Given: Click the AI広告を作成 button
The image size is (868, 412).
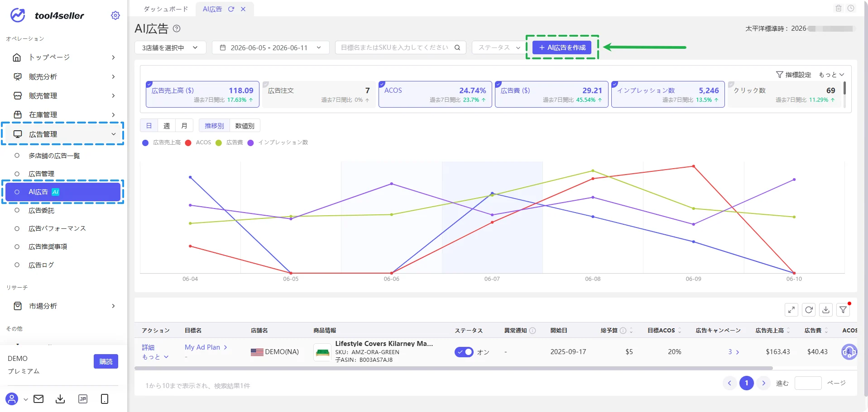Looking at the screenshot, I should click(562, 47).
